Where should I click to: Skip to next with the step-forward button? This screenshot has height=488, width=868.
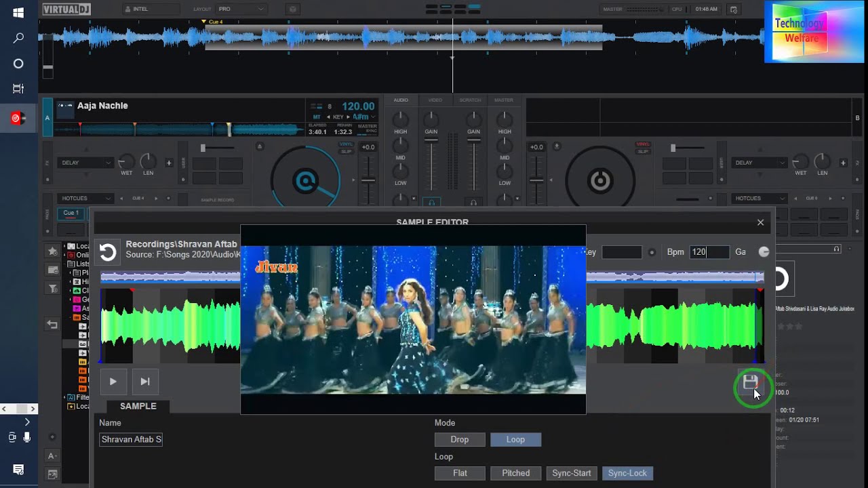(x=145, y=382)
